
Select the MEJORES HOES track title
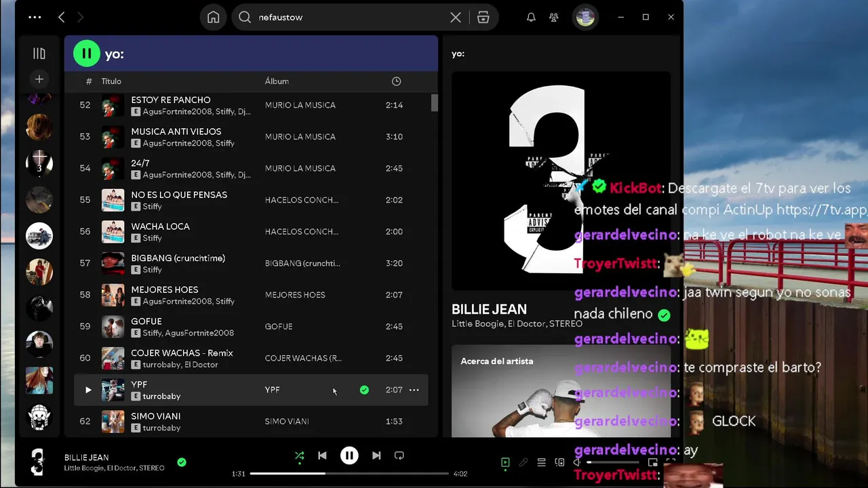pyautogui.click(x=165, y=289)
